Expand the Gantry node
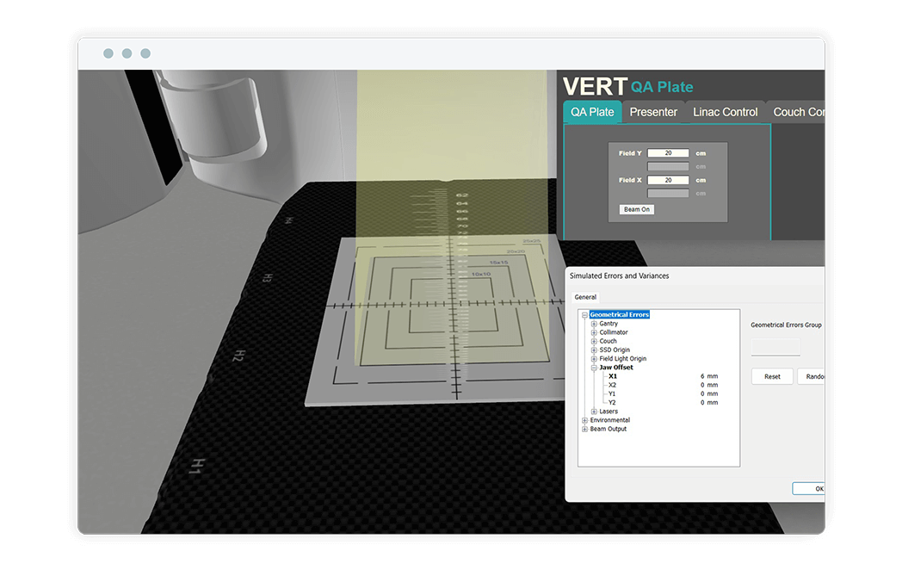 (x=594, y=324)
